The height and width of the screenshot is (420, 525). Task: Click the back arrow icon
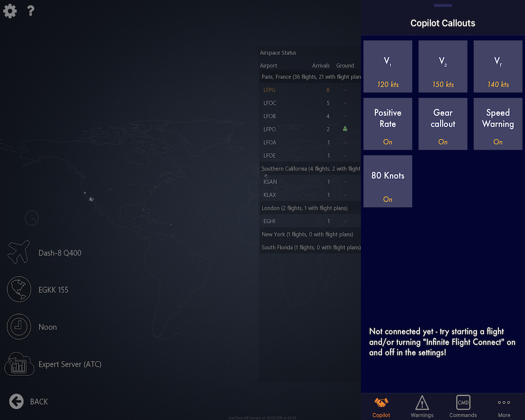[x=16, y=401]
